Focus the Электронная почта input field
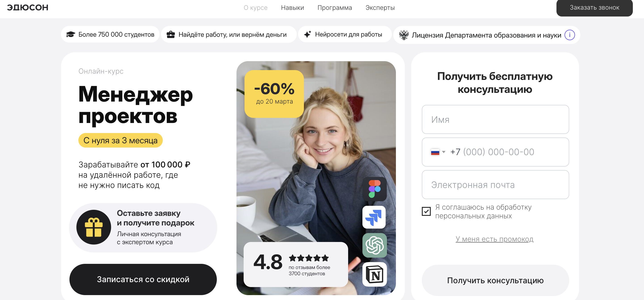This screenshot has width=644, height=300. pyautogui.click(x=495, y=185)
